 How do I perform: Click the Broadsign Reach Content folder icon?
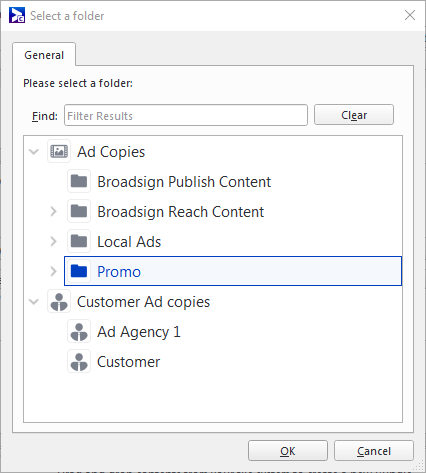click(79, 211)
